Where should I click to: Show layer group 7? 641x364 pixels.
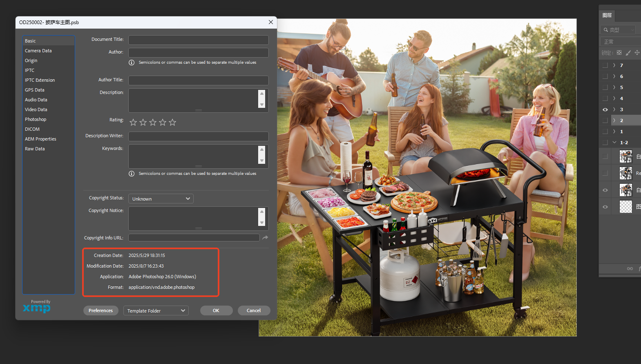coord(605,65)
